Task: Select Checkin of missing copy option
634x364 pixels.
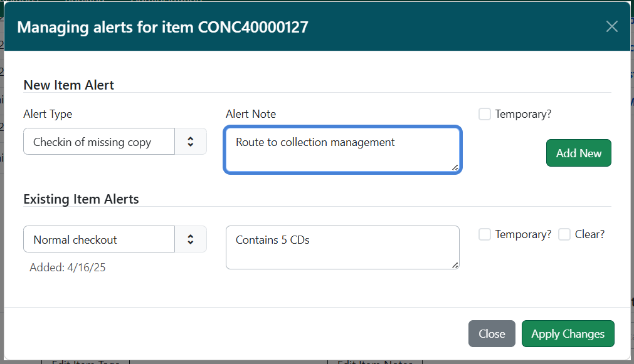Action: click(97, 142)
